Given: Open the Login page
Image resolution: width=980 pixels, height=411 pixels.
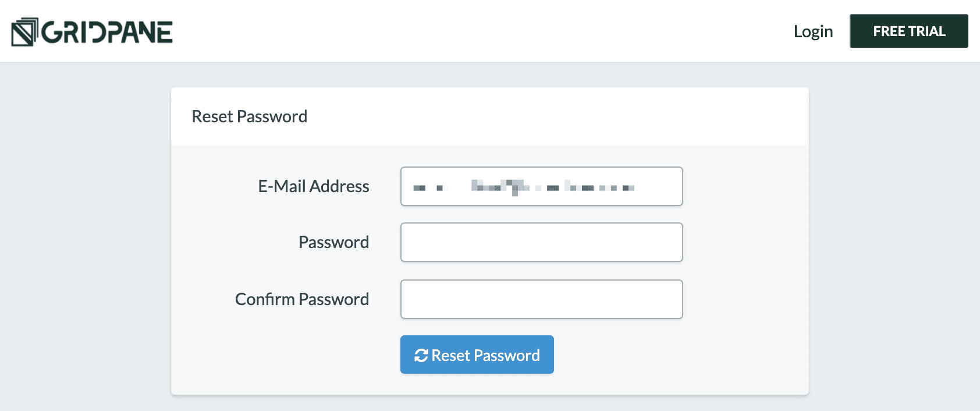Looking at the screenshot, I should click(812, 31).
